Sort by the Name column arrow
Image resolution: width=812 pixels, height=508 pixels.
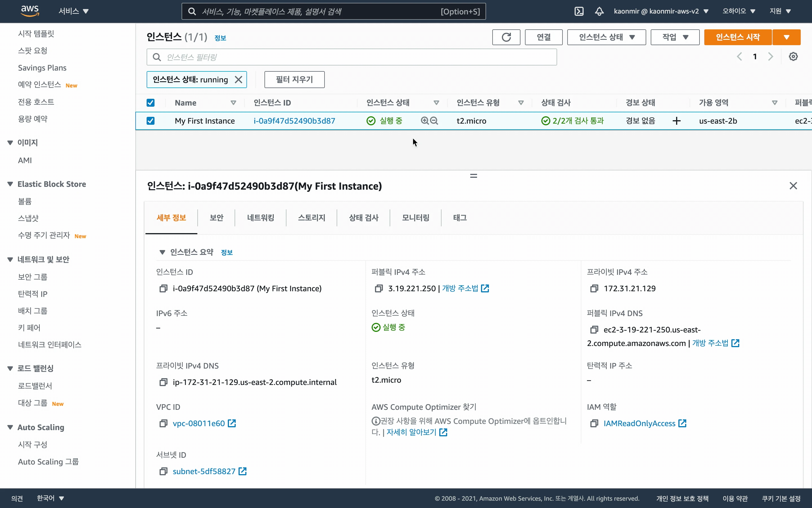pos(233,103)
